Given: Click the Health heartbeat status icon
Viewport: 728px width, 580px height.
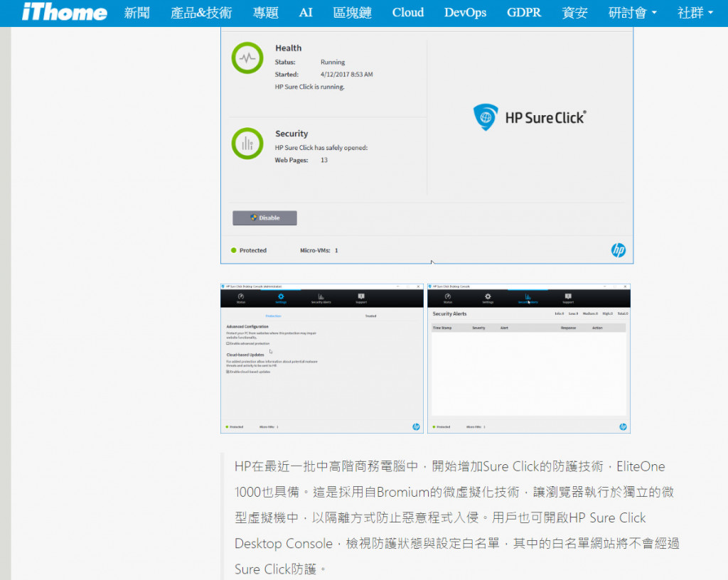Looking at the screenshot, I should click(247, 58).
